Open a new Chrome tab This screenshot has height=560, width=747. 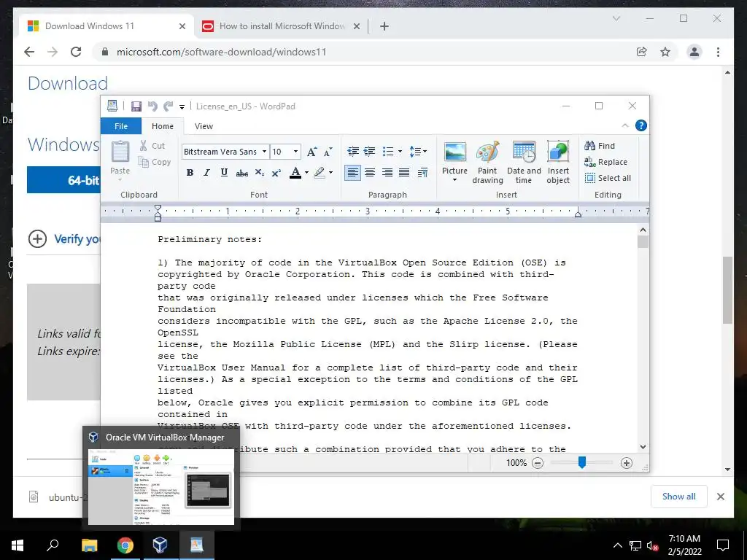point(384,26)
